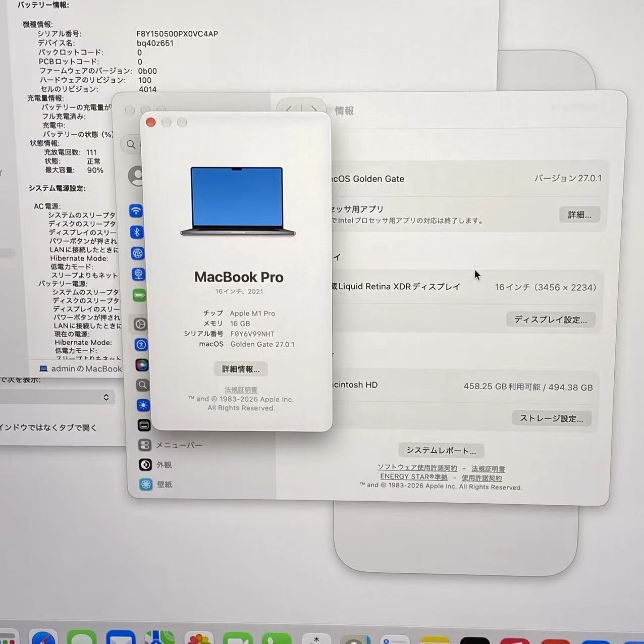Click the 情報 title in settings toolbar
Screen dimensions: 644x644
344,111
